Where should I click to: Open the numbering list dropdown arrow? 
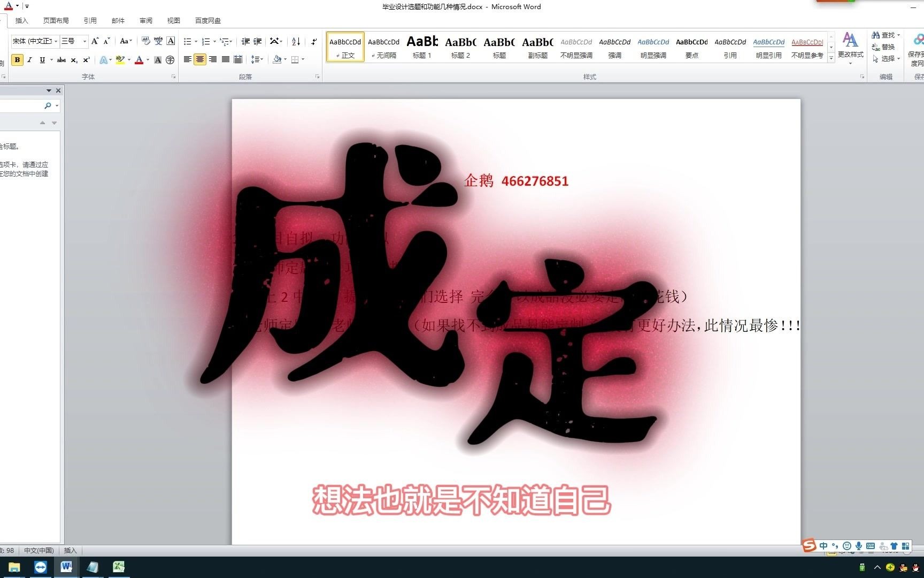click(x=214, y=42)
